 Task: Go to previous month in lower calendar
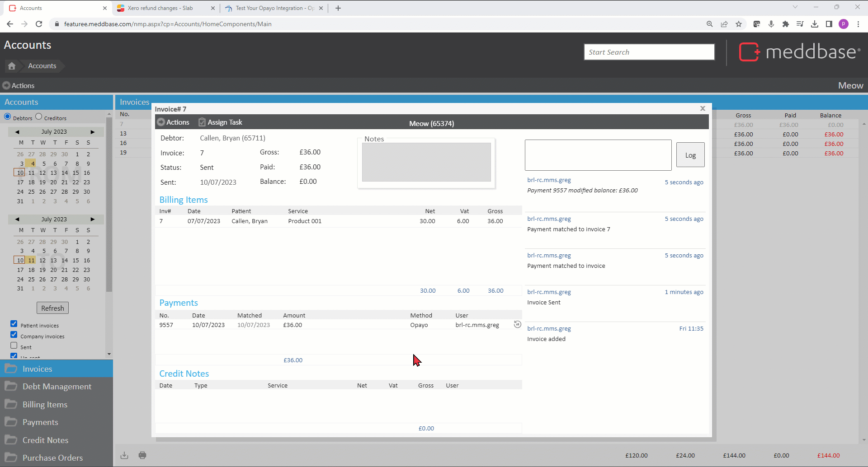pyautogui.click(x=17, y=219)
